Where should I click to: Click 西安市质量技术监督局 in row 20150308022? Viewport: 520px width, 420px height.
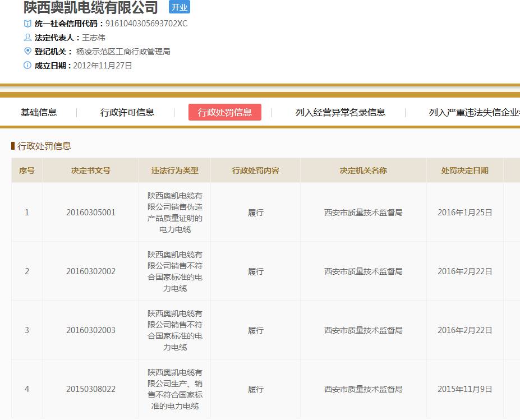click(x=363, y=389)
